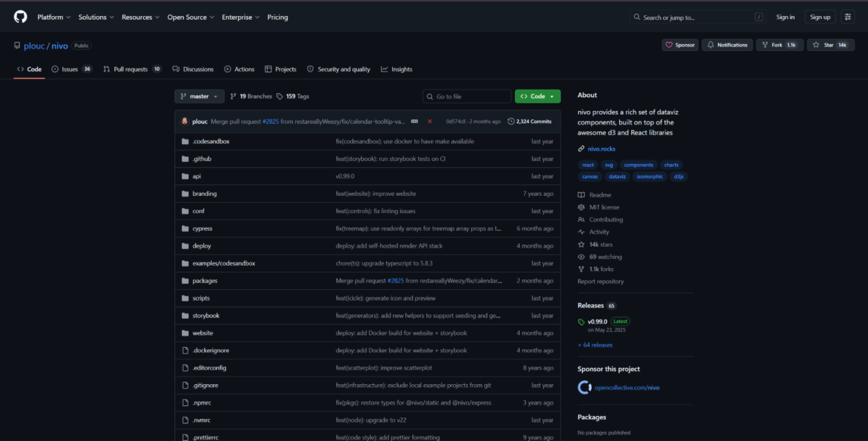Click the Search or jump to field

(699, 17)
